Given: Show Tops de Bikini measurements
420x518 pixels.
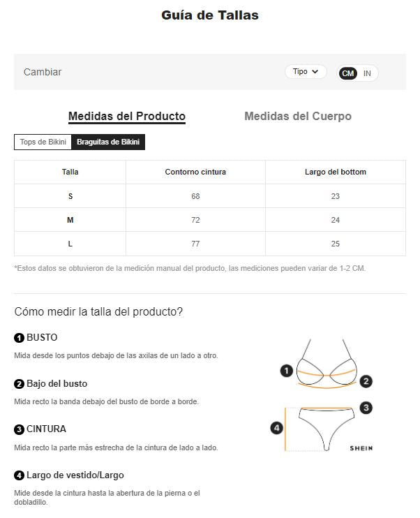Looking at the screenshot, I should 43,142.
